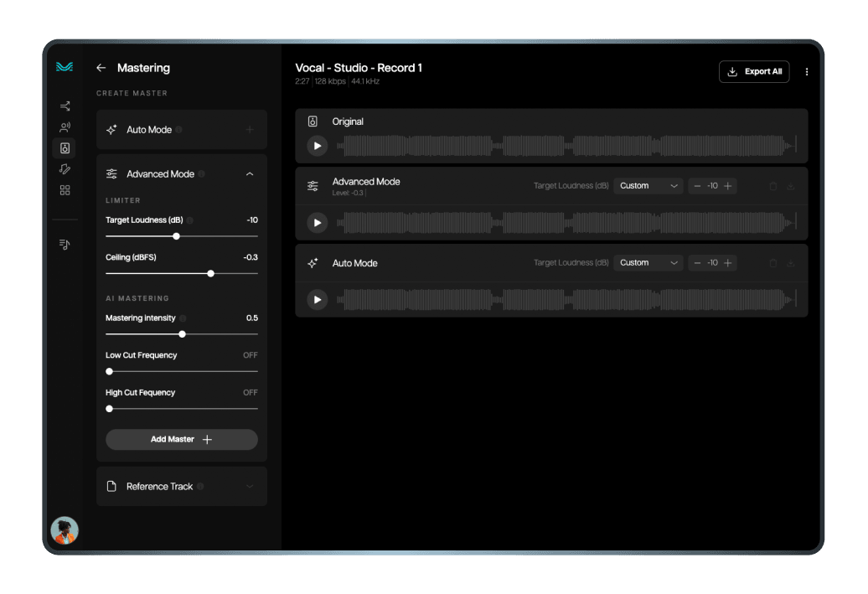This screenshot has height=594, width=868.
Task: Open the crossing-arrows tool in the sidebar
Action: [65, 106]
